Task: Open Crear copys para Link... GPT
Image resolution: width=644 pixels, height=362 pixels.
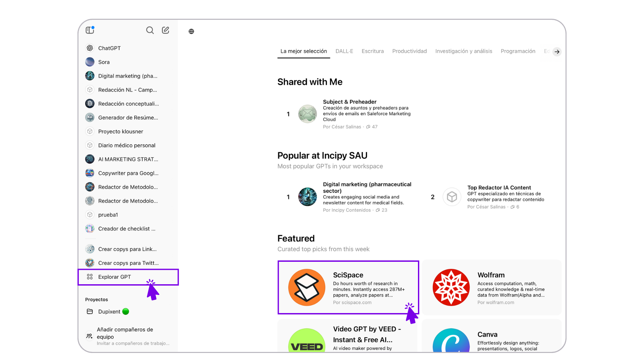Action: click(128, 249)
